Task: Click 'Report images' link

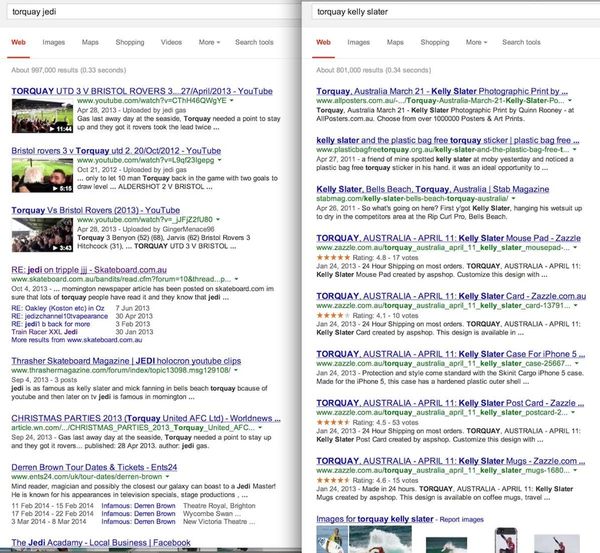Action: click(x=461, y=519)
